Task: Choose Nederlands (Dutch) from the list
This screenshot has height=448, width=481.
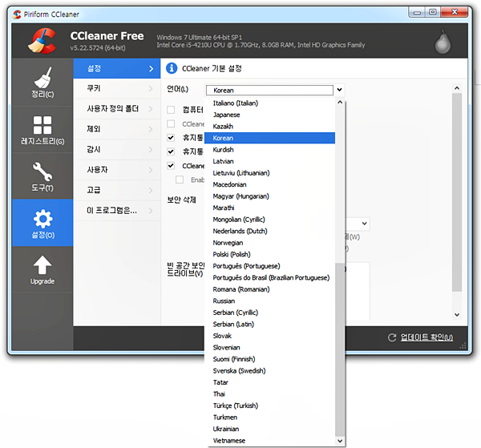Action: pyautogui.click(x=269, y=231)
